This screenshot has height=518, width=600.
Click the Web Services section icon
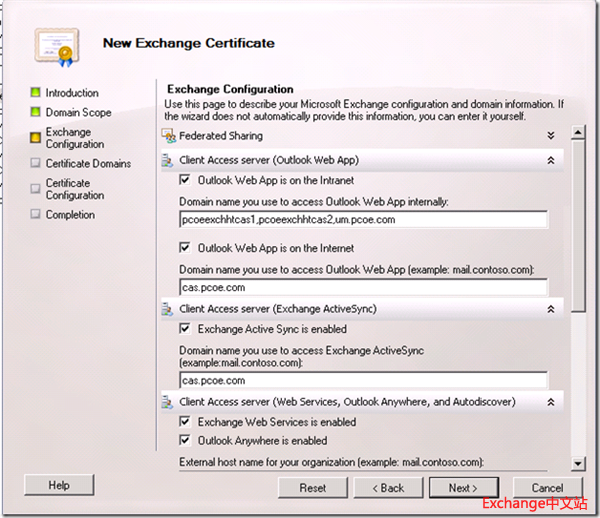click(168, 401)
